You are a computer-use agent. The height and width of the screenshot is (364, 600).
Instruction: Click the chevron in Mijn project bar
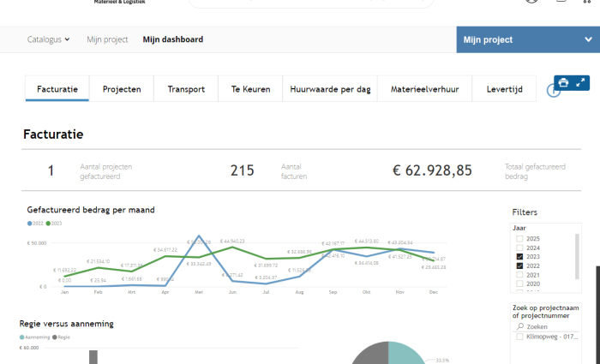pos(588,39)
